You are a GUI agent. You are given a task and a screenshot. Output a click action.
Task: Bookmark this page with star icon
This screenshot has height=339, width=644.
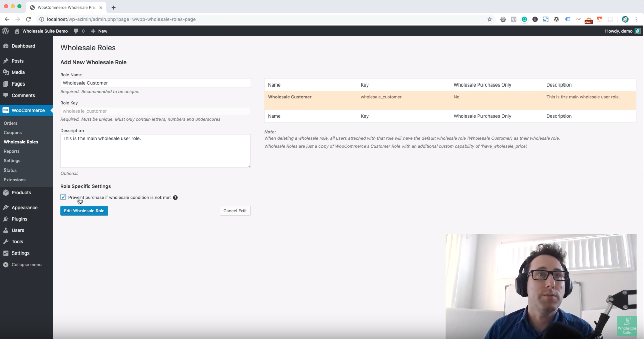pyautogui.click(x=489, y=19)
